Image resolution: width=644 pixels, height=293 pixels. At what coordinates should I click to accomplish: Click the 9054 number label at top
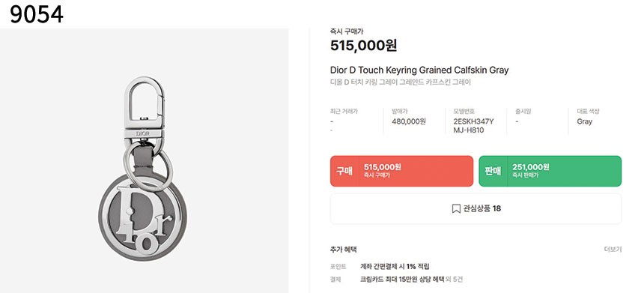click(x=37, y=15)
